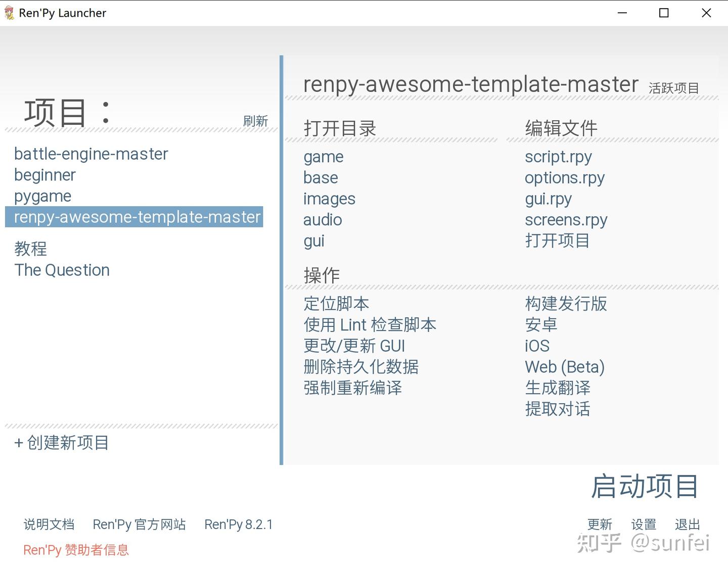The width and height of the screenshot is (728, 572).
Task: Edit options.rpy file
Action: (x=565, y=178)
